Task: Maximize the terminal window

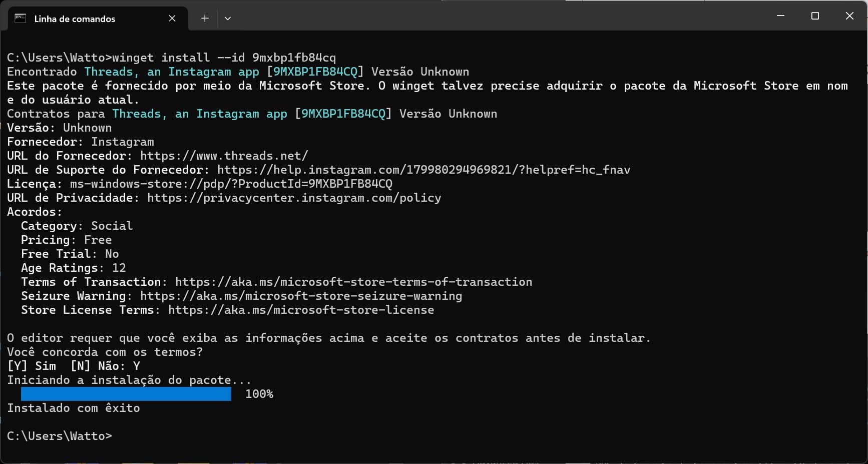Action: pyautogui.click(x=815, y=16)
